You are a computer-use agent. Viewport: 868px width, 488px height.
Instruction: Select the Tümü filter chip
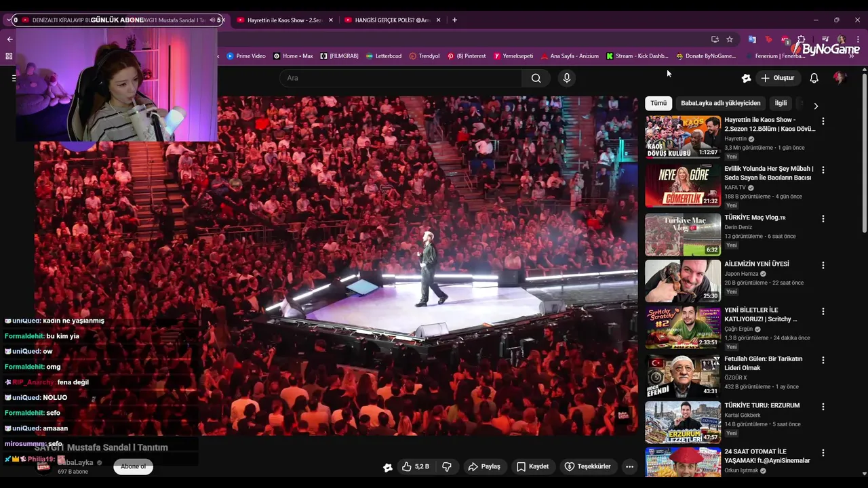[x=658, y=103]
